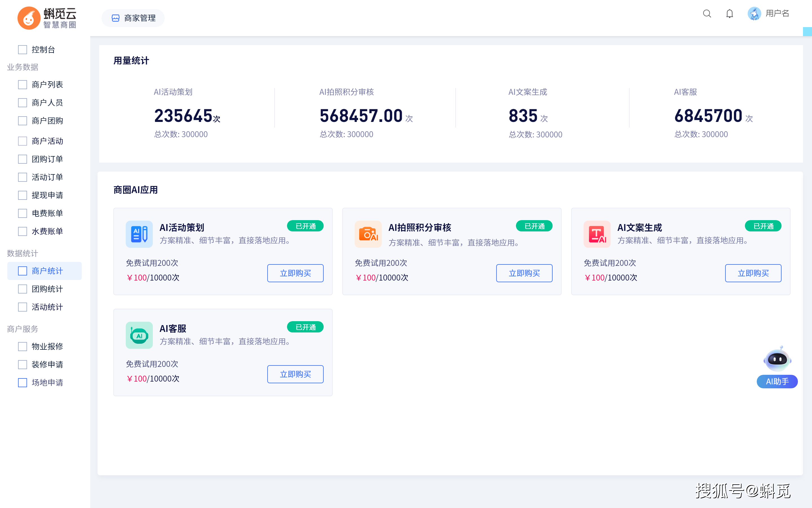Click the 235645次 usage figure
The width and height of the screenshot is (812, 508).
tap(187, 116)
